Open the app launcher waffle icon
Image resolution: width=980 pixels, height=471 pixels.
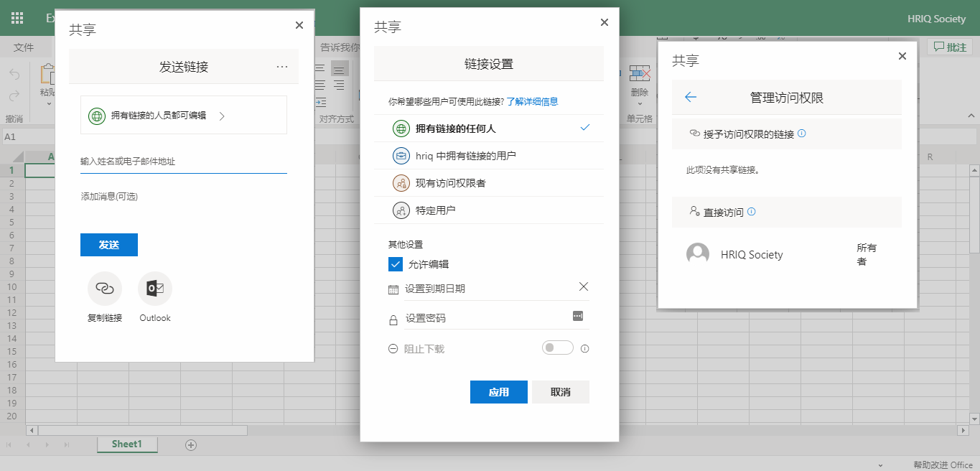tap(17, 18)
